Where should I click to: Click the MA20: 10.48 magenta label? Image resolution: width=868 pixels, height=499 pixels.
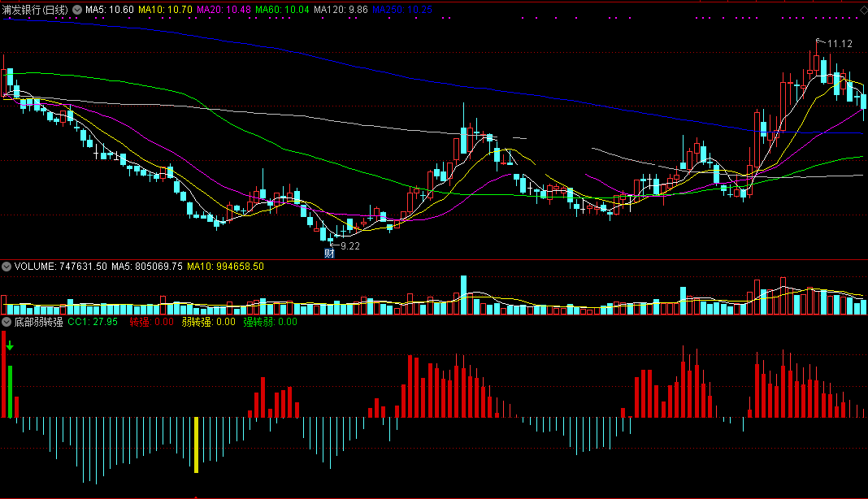tap(224, 10)
